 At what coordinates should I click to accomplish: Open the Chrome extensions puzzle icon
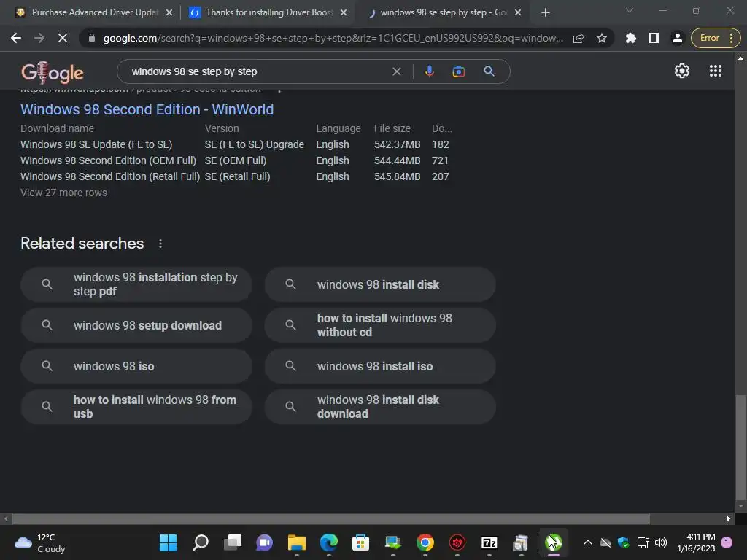coord(631,38)
